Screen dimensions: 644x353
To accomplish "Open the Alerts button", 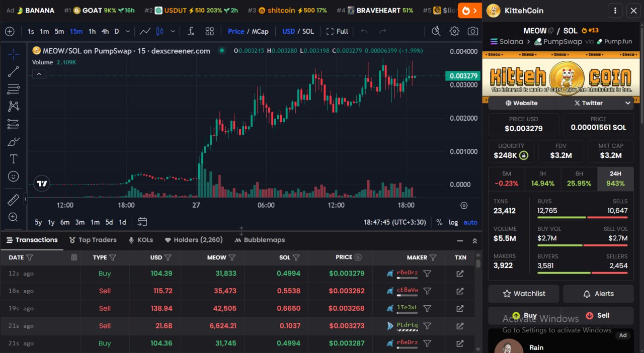I will pos(598,294).
